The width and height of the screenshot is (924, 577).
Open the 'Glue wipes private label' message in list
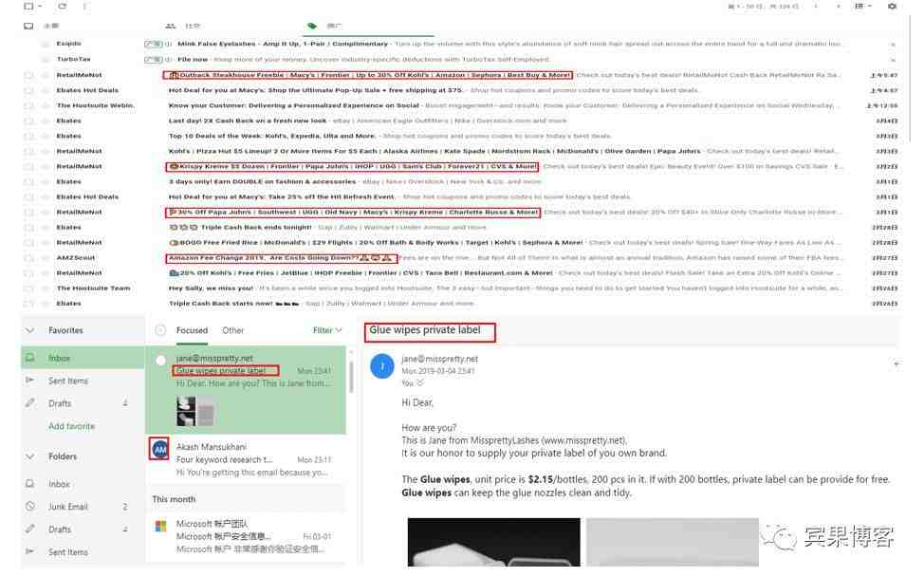(x=246, y=390)
